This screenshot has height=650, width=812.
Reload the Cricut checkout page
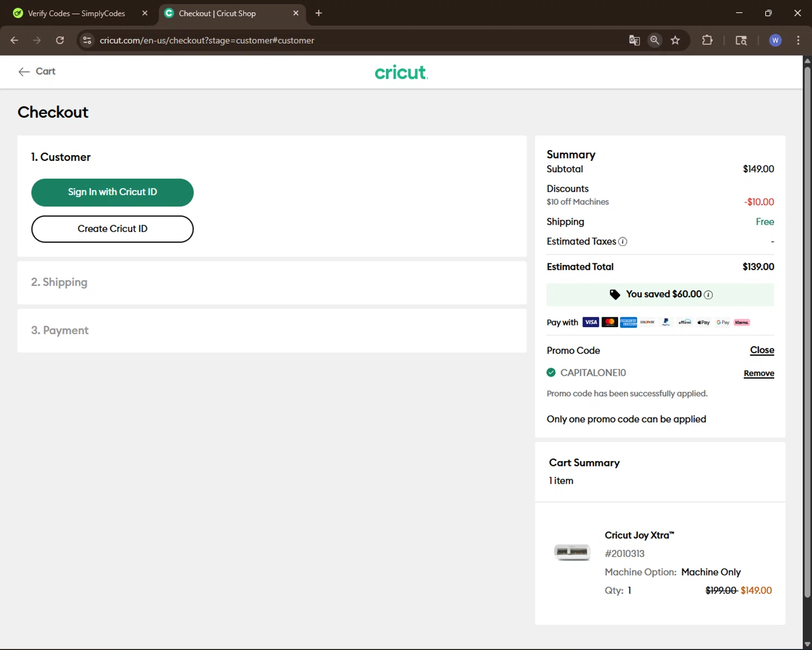coord(60,40)
